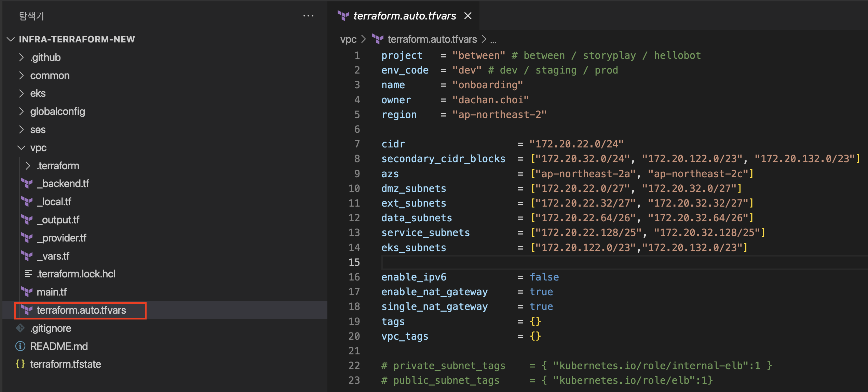Click the data_subnets variable name
The height and width of the screenshot is (392, 868).
coord(417,218)
